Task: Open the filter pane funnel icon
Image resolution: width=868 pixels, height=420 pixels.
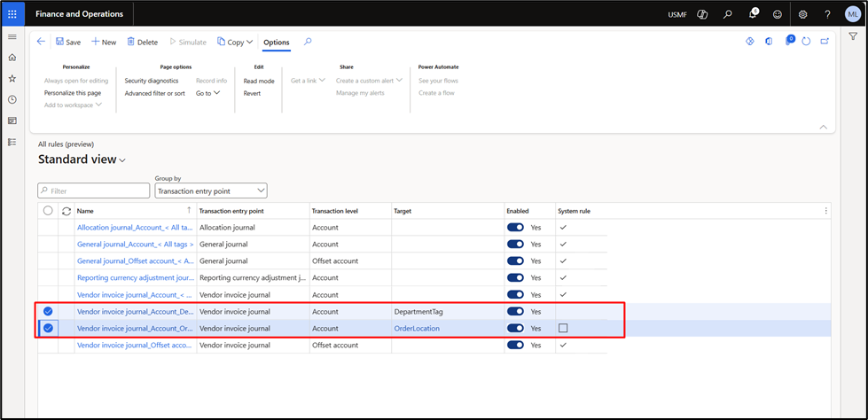Action: pyautogui.click(x=853, y=36)
